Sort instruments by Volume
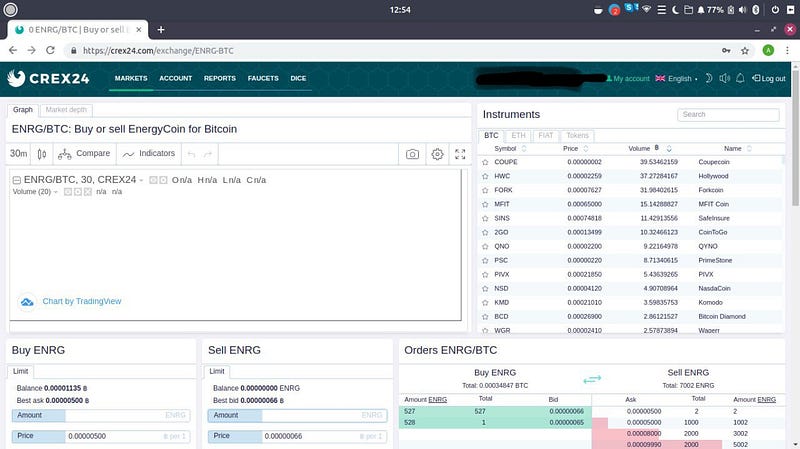 point(649,148)
